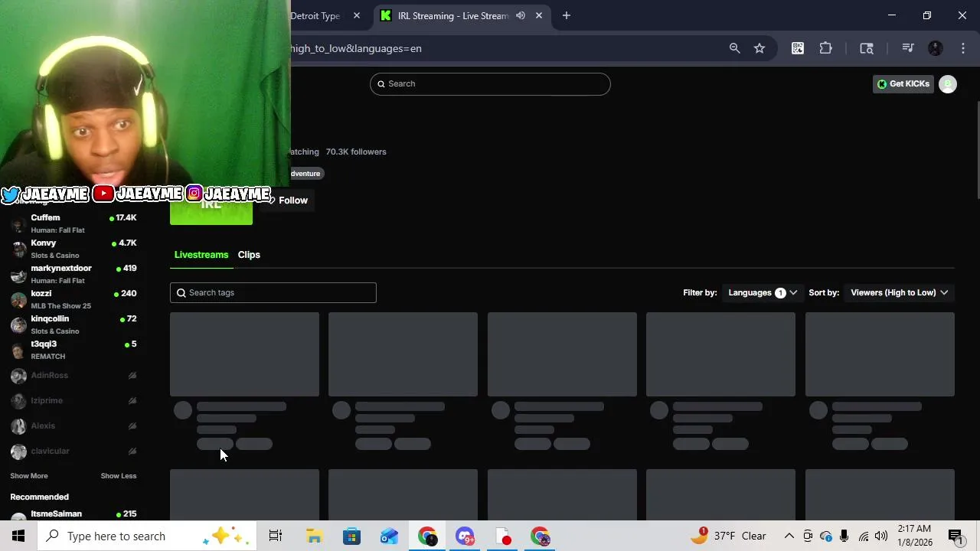Open Konvy channel in sidebar
This screenshot has height=551, width=980.
click(x=73, y=249)
